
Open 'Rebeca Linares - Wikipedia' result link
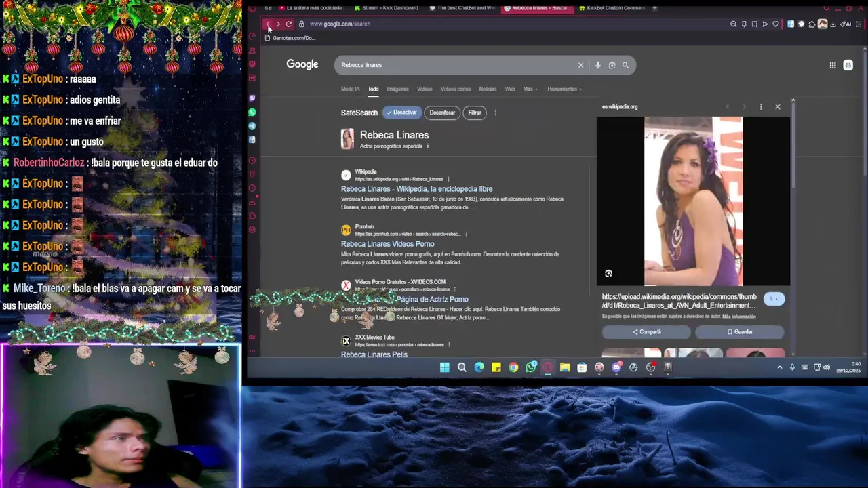(416, 189)
